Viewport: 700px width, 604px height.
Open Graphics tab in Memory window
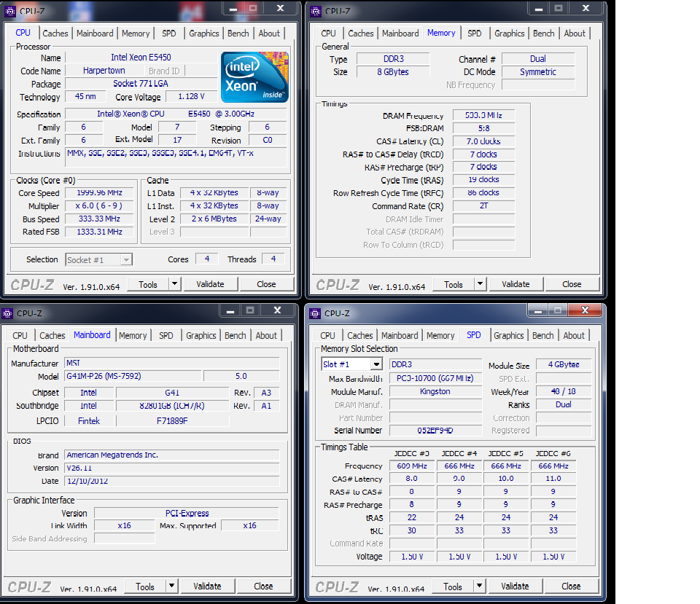[x=509, y=34]
